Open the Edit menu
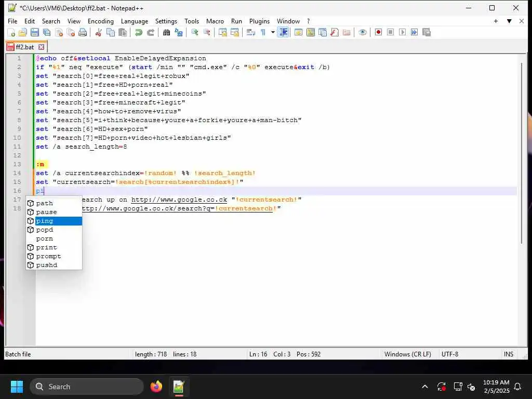The width and height of the screenshot is (532, 399). click(30, 21)
